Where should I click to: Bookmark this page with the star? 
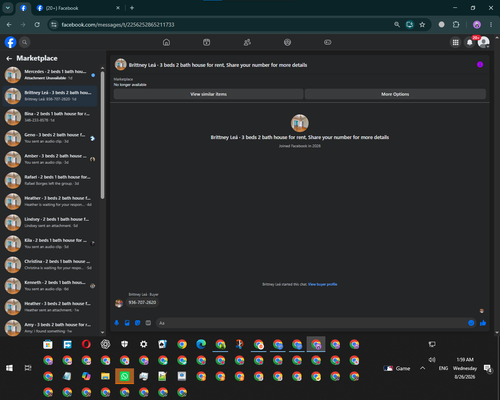coord(422,25)
